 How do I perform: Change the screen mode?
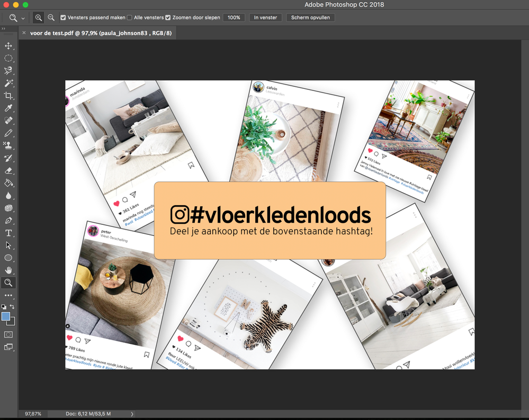[8, 347]
